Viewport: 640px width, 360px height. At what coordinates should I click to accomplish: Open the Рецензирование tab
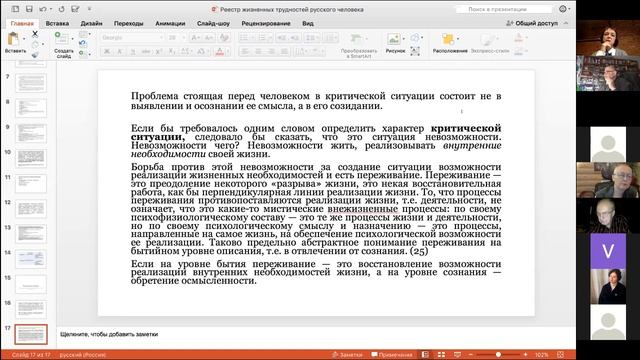click(x=266, y=23)
